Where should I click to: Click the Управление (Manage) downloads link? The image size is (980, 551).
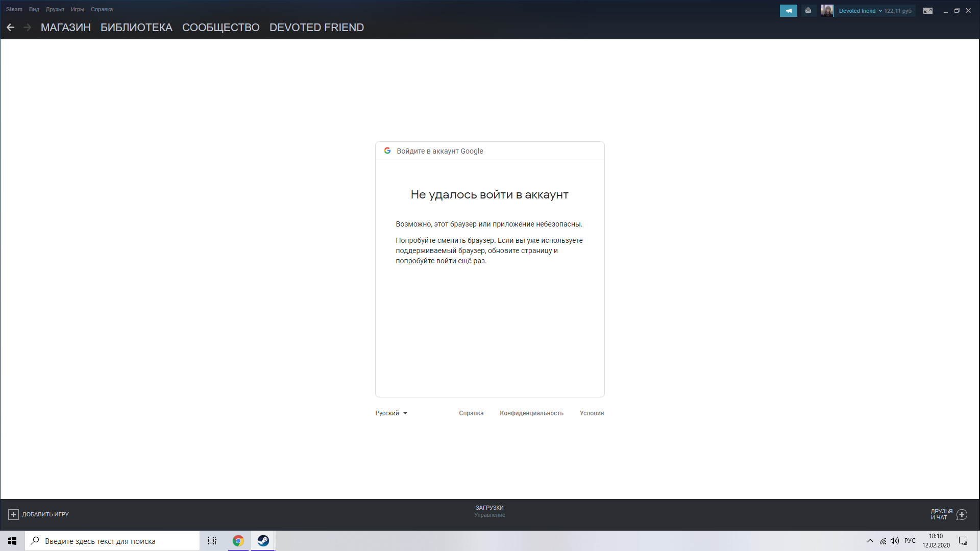pyautogui.click(x=489, y=515)
